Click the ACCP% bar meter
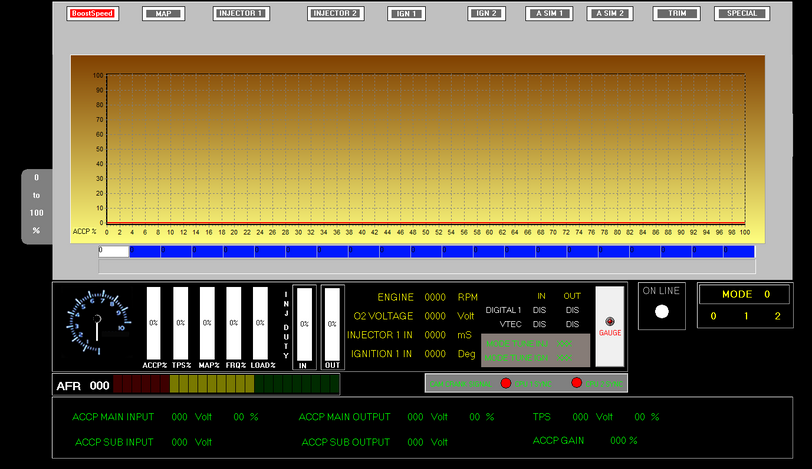The width and height of the screenshot is (812, 469). tap(154, 323)
